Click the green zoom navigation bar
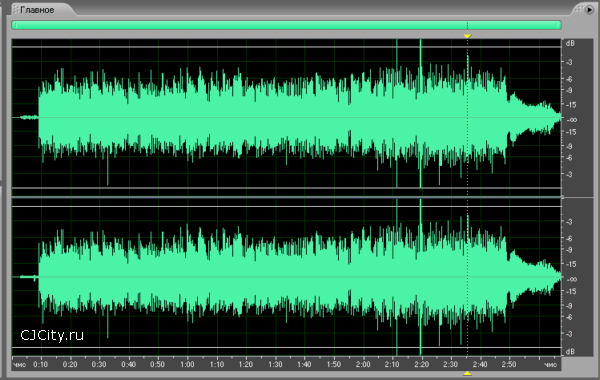This screenshot has width=600, height=380. (x=286, y=25)
